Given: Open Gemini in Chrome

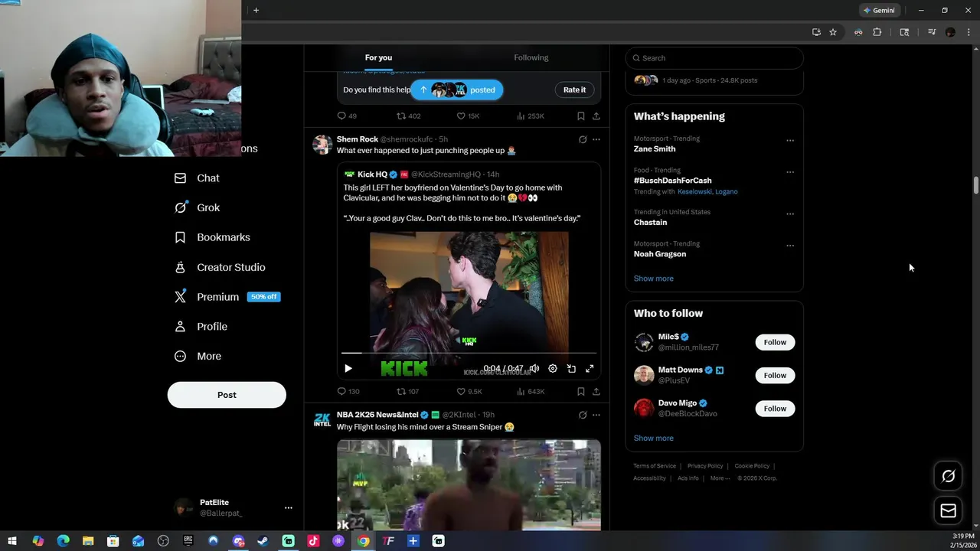Looking at the screenshot, I should 879,11.
